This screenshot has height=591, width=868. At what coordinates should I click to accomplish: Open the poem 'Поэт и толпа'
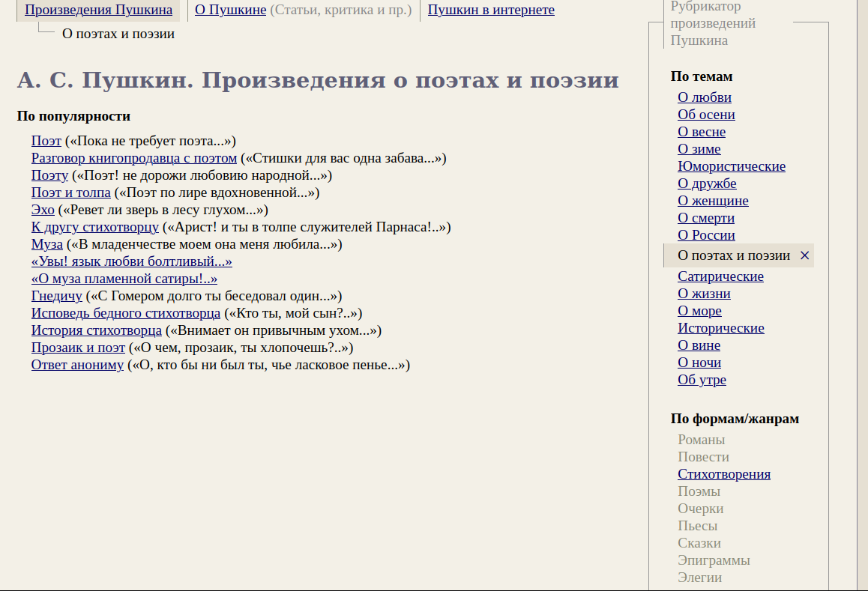pos(70,193)
